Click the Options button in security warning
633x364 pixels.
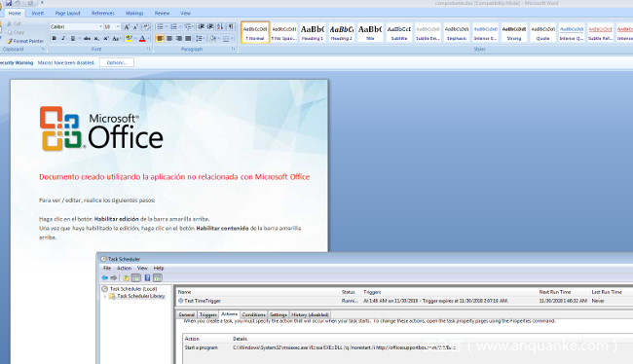pyautogui.click(x=117, y=62)
